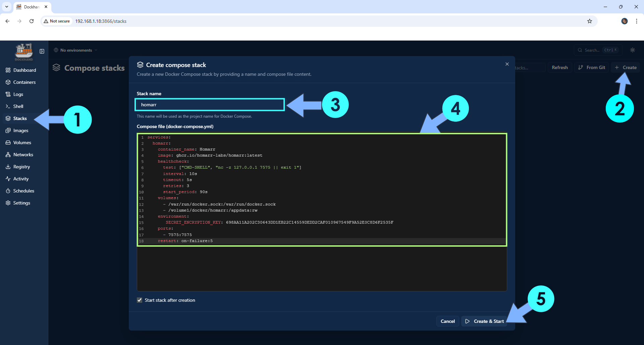The width and height of the screenshot is (644, 345).
Task: Open the Containers section
Action: tap(24, 82)
